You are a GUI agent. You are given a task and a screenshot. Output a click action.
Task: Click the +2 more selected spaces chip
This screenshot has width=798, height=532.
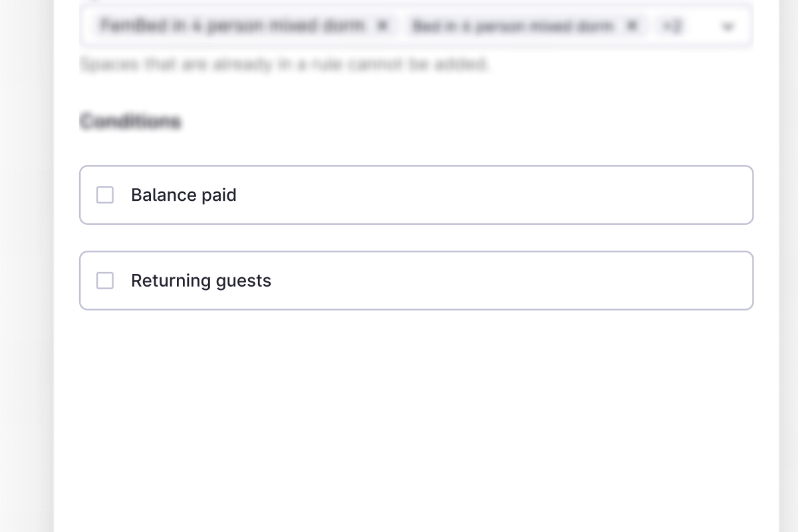click(672, 26)
